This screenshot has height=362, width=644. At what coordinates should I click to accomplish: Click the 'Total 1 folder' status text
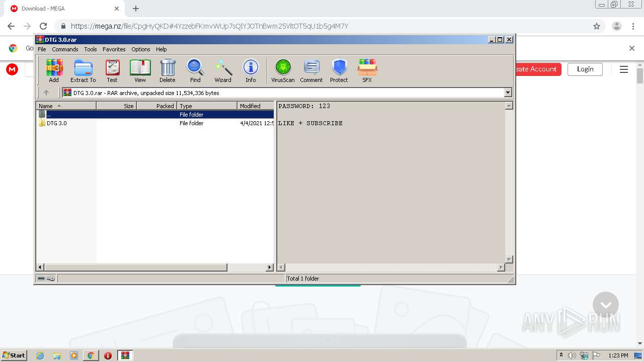[x=303, y=279]
